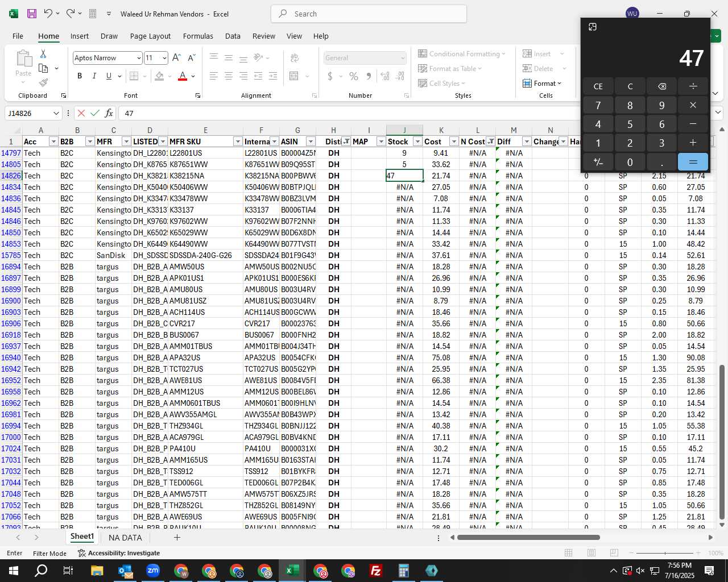
Task: Cancel formula entry with X icon
Action: pyautogui.click(x=81, y=113)
